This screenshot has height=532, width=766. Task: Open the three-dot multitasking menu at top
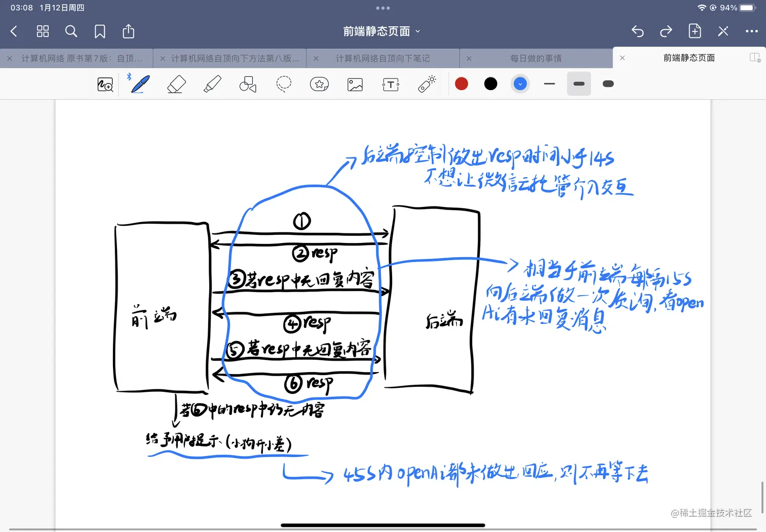coord(383,8)
